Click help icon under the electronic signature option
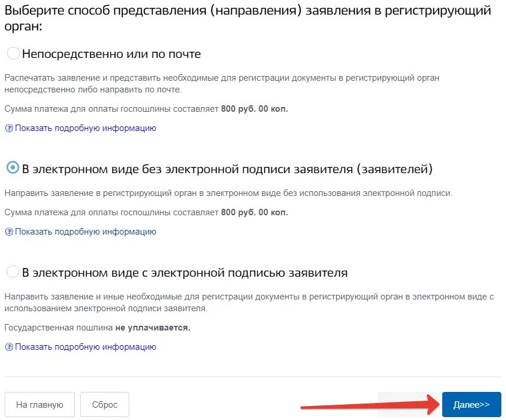Image resolution: width=506 pixels, height=420 pixels. click(x=9, y=347)
